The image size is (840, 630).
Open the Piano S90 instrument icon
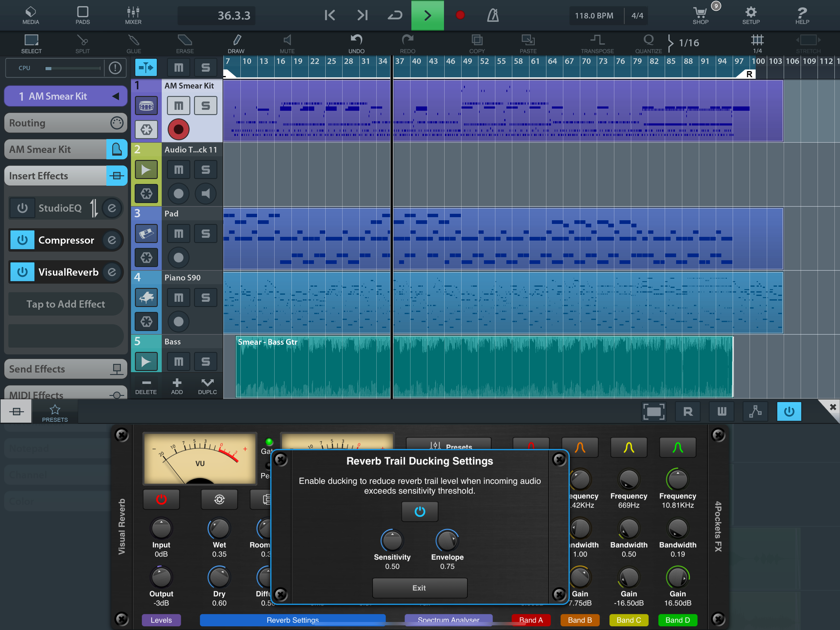coord(146,297)
